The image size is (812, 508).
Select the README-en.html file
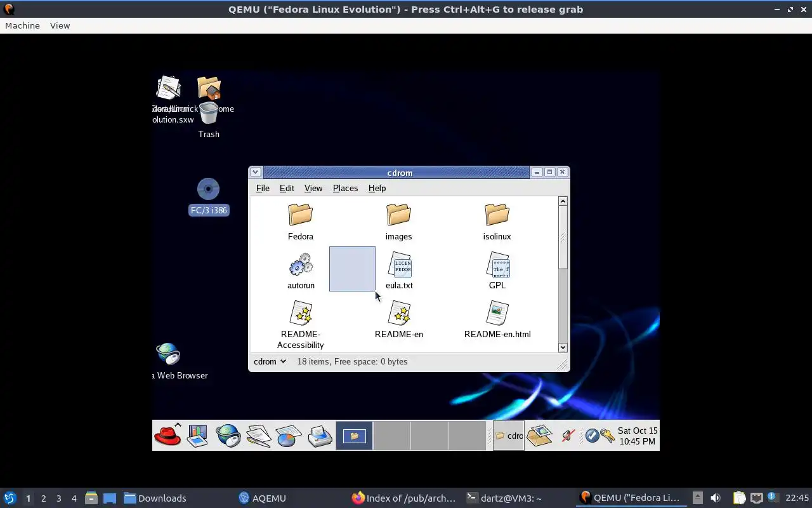[497, 319]
